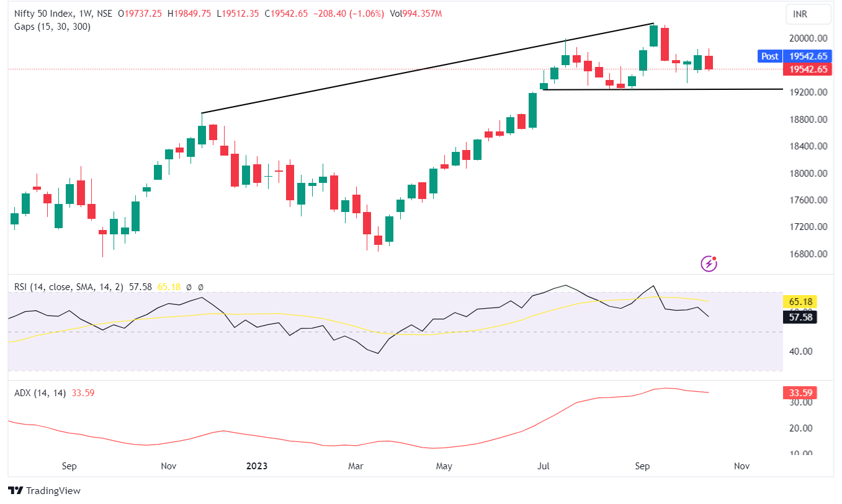Image resolution: width=842 pixels, height=504 pixels.
Task: Click the blue Post label
Action: point(769,56)
